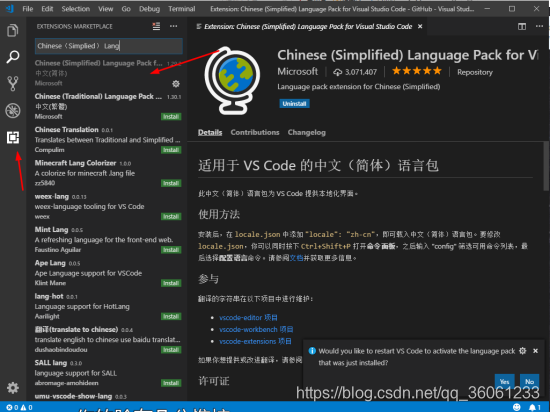This screenshot has width=550, height=412.
Task: Close the Extension details tab
Action: point(420,26)
